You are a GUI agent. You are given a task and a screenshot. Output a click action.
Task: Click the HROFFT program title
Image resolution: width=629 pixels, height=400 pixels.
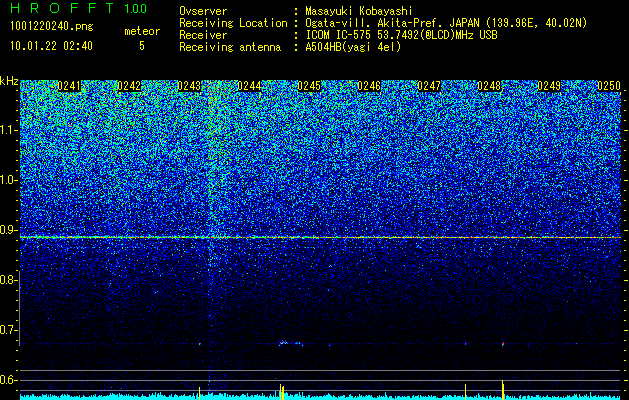pos(62,8)
